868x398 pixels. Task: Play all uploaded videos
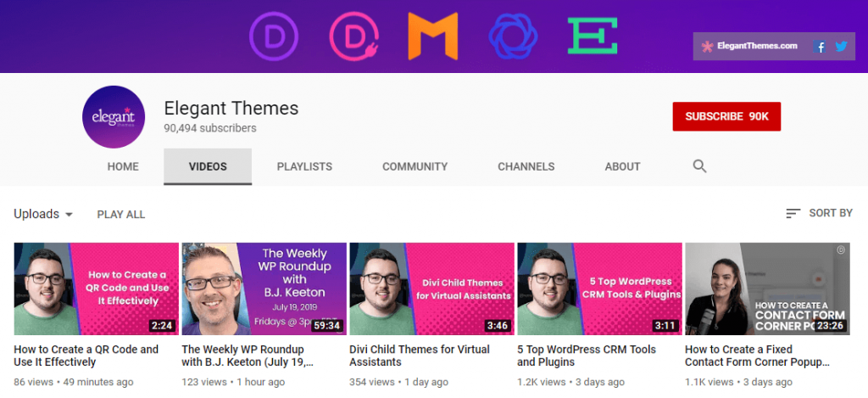121,215
